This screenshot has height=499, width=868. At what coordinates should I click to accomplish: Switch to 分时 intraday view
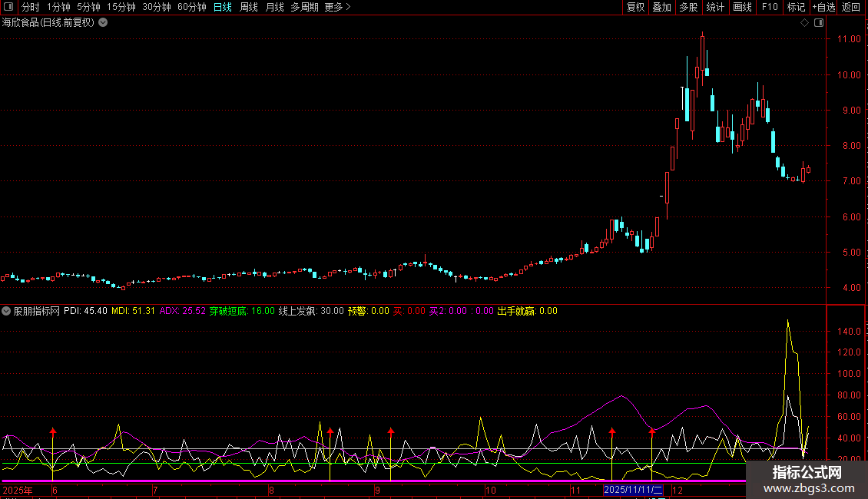tap(30, 7)
